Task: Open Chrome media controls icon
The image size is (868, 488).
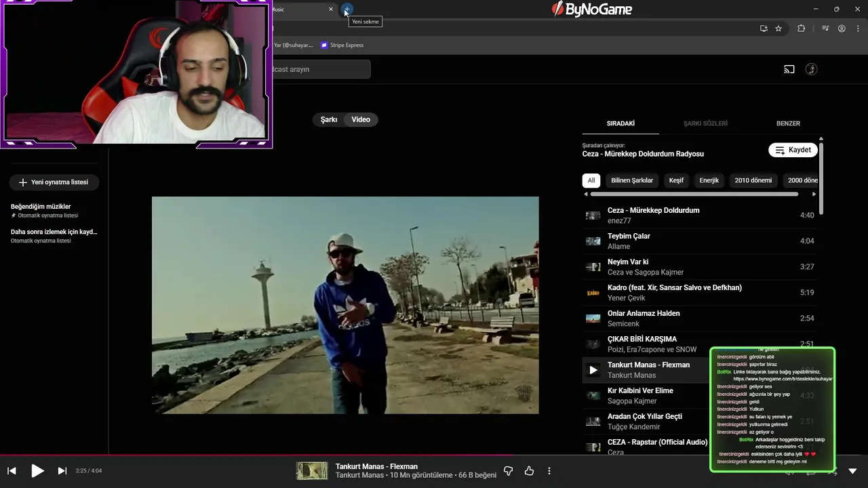Action: [825, 28]
